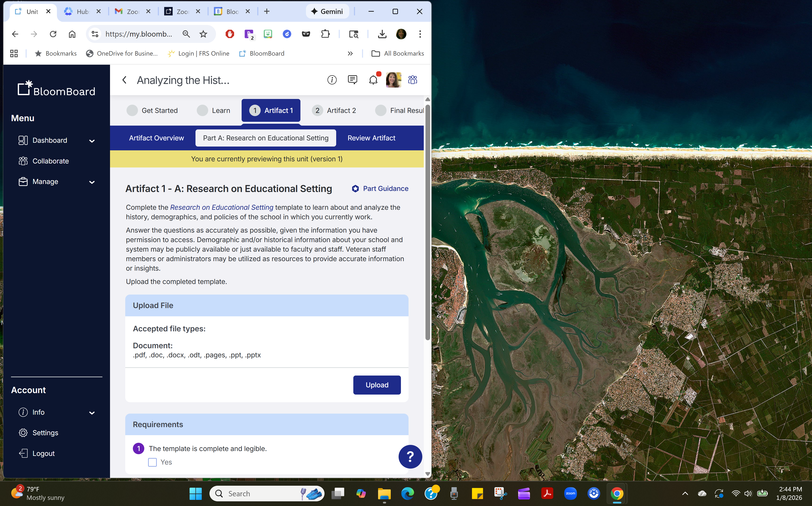
Task: Go back using the page chevron arrow
Action: point(125,80)
